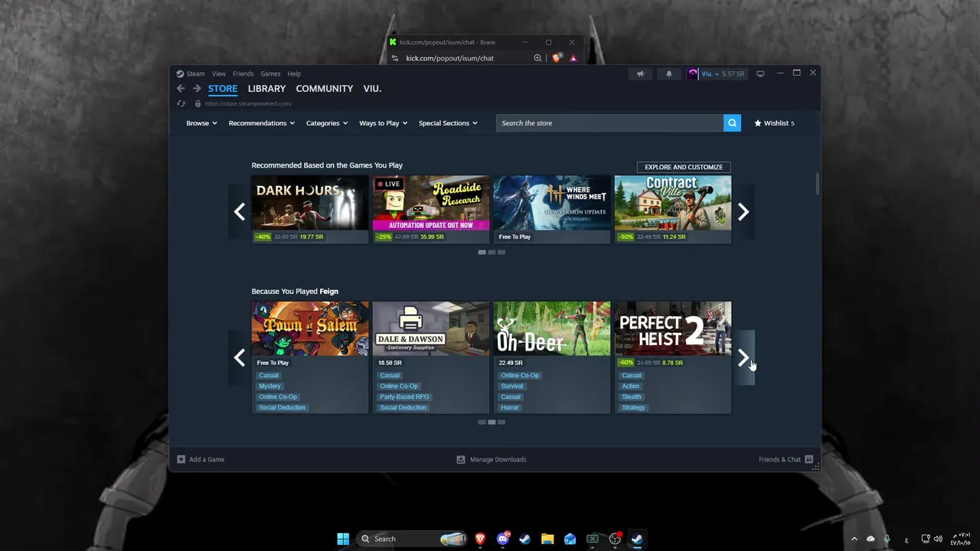Open Brave browser from the taskbar
Image resolution: width=980 pixels, height=551 pixels.
(481, 539)
